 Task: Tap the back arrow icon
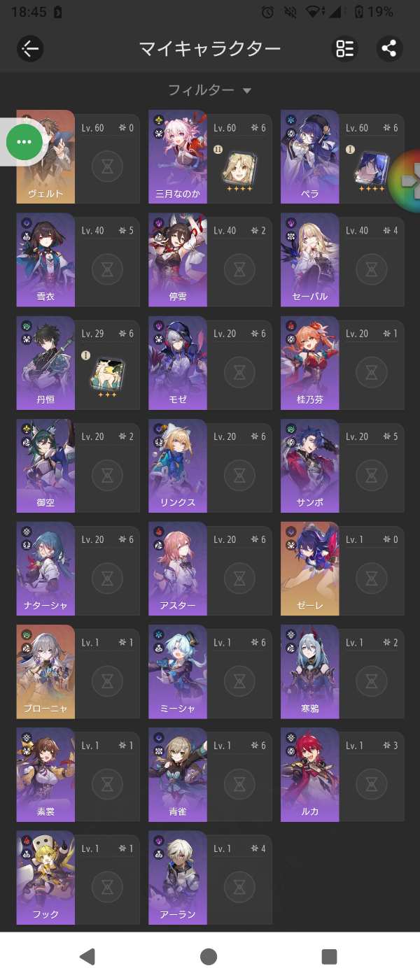tap(30, 48)
